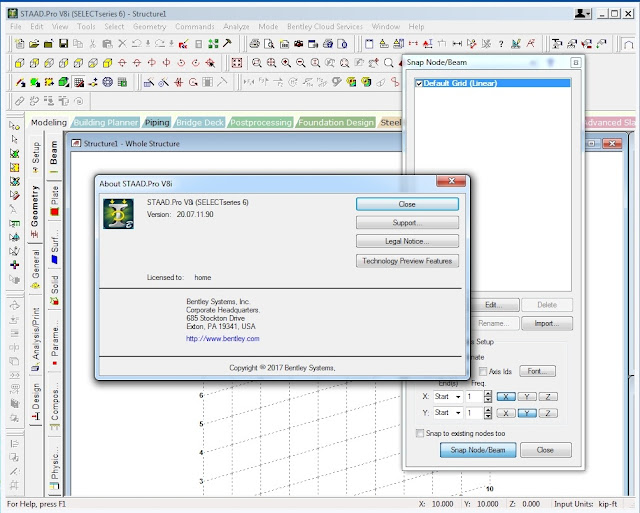The height and width of the screenshot is (513, 640).
Task: Uncheck the Default Grid (Linear) checkbox
Action: tap(419, 84)
